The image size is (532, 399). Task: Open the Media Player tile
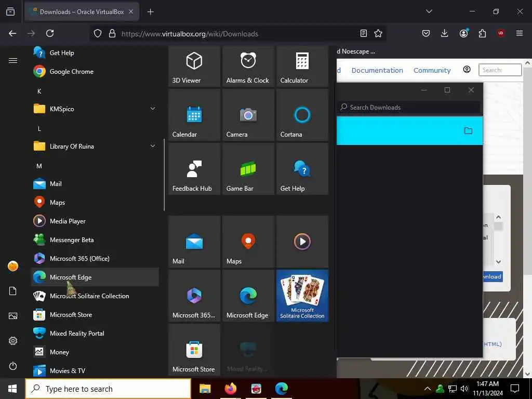pos(302,242)
